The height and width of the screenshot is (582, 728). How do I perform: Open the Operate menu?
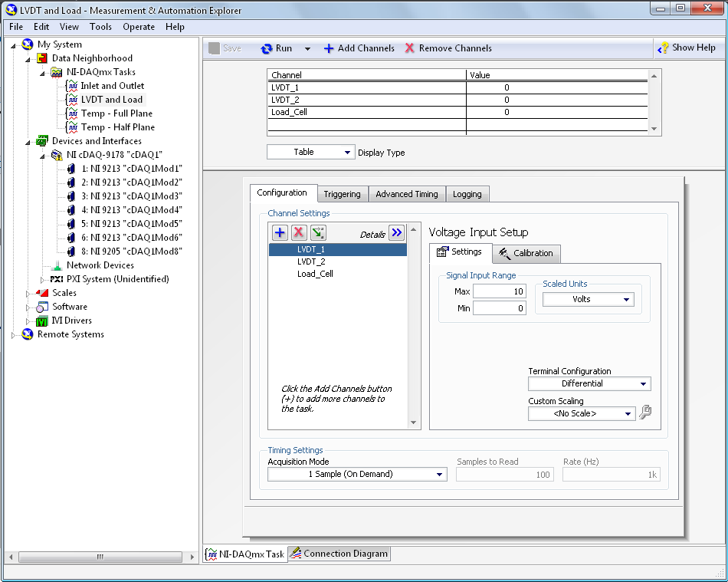coord(139,27)
